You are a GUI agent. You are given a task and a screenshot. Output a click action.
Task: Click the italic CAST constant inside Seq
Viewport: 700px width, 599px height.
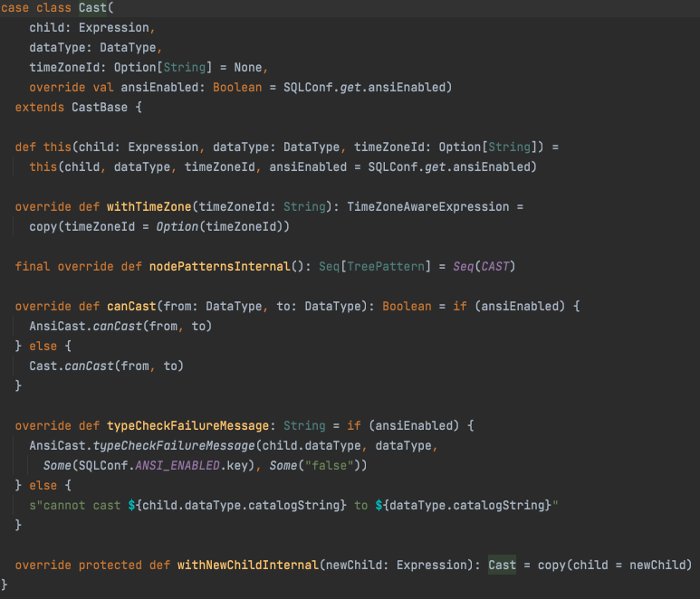pos(495,266)
